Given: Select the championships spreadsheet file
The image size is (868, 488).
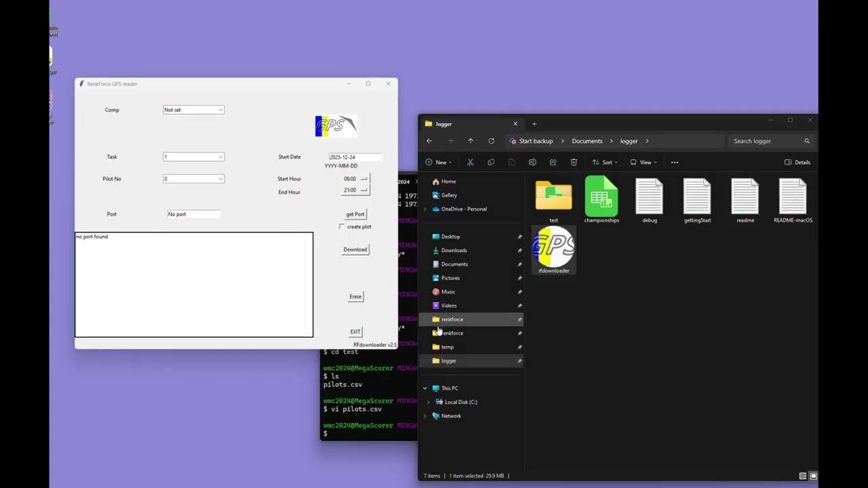Looking at the screenshot, I should (x=601, y=199).
